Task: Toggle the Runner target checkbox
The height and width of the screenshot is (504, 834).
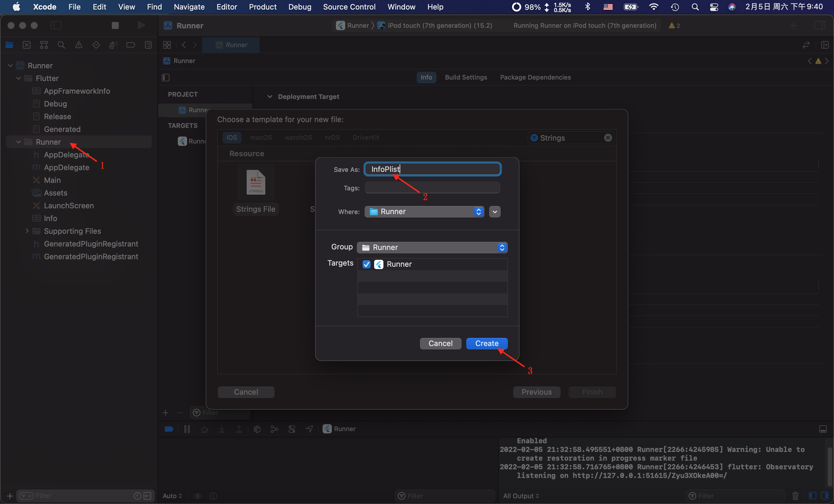Action: [x=366, y=264]
